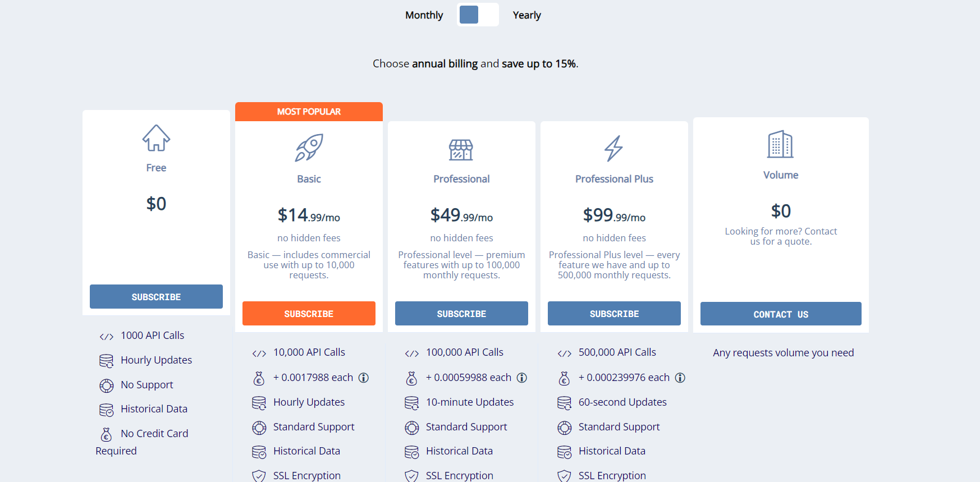The height and width of the screenshot is (482, 980).
Task: Subscribe to the Professional Plus plan
Action: (x=614, y=314)
